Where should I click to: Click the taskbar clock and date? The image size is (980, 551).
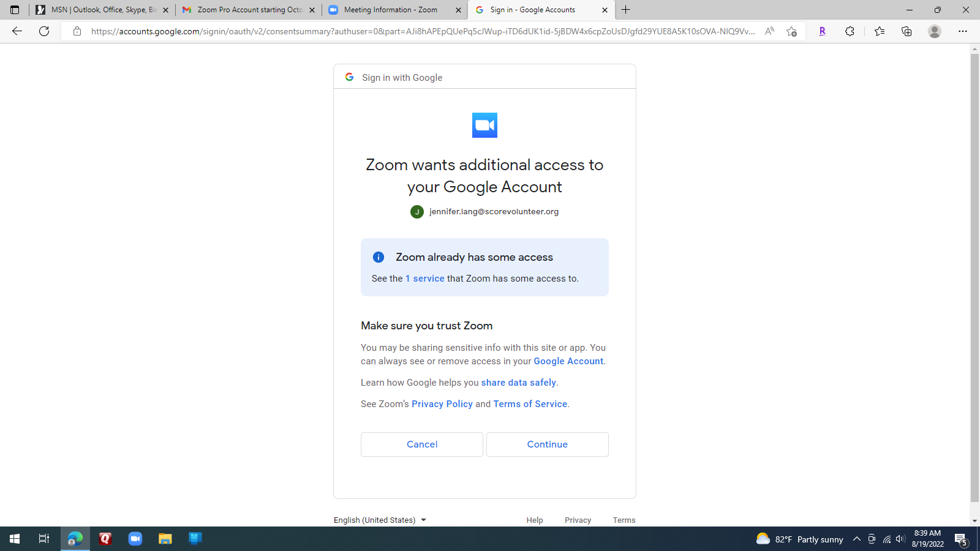(927, 539)
